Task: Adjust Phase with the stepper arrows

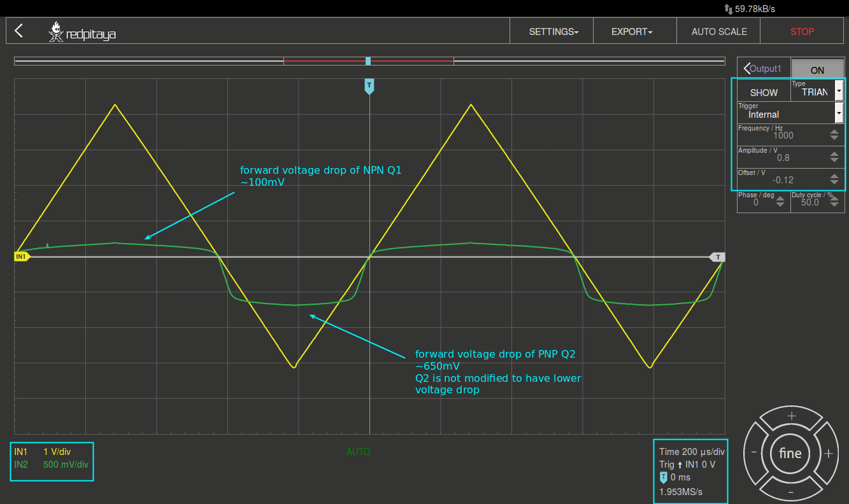Action: [x=781, y=202]
